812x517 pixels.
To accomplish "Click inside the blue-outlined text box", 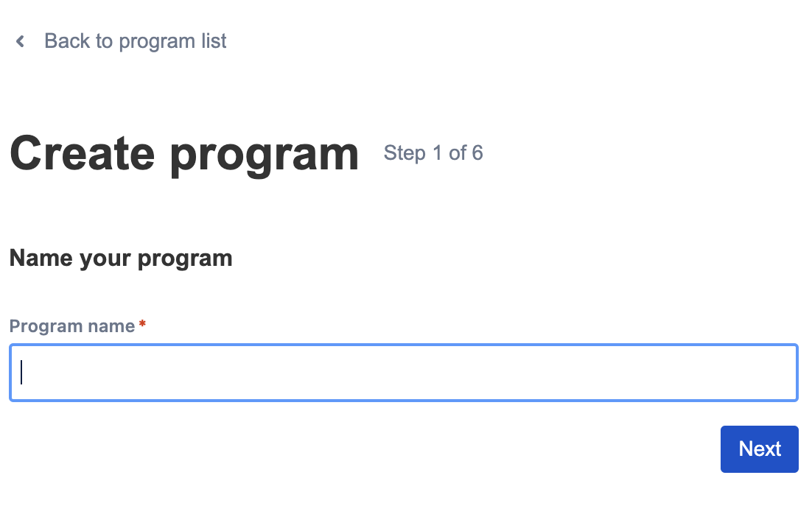I will (x=403, y=373).
